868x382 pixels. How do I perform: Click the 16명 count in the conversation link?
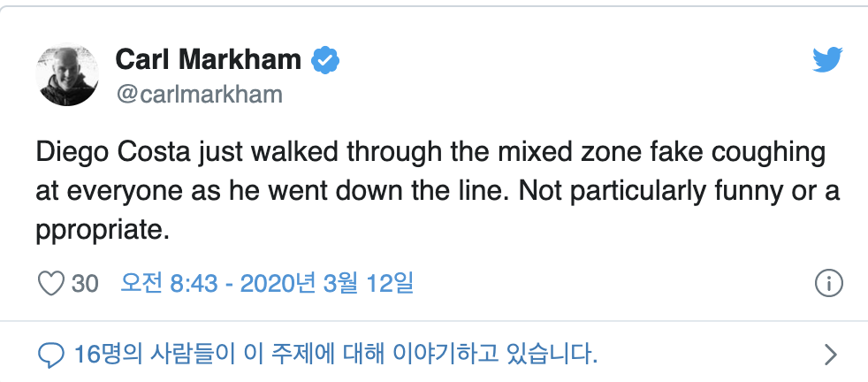[x=99, y=355]
